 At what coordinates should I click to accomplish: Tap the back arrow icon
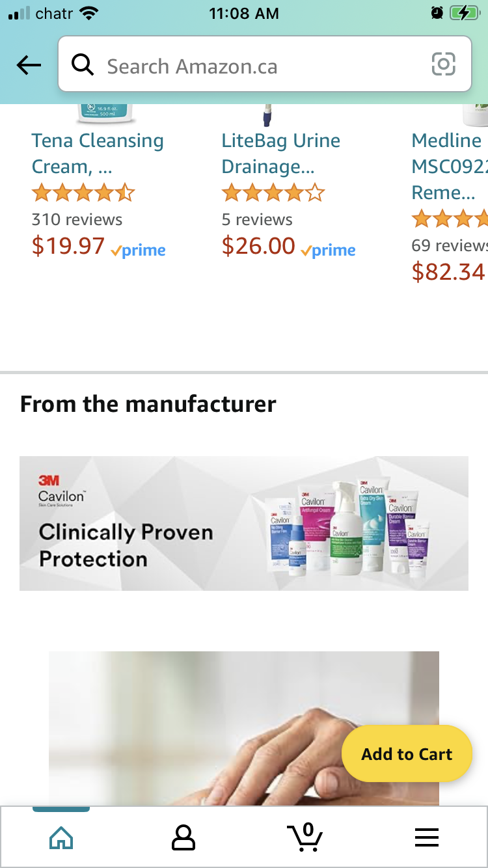point(29,65)
